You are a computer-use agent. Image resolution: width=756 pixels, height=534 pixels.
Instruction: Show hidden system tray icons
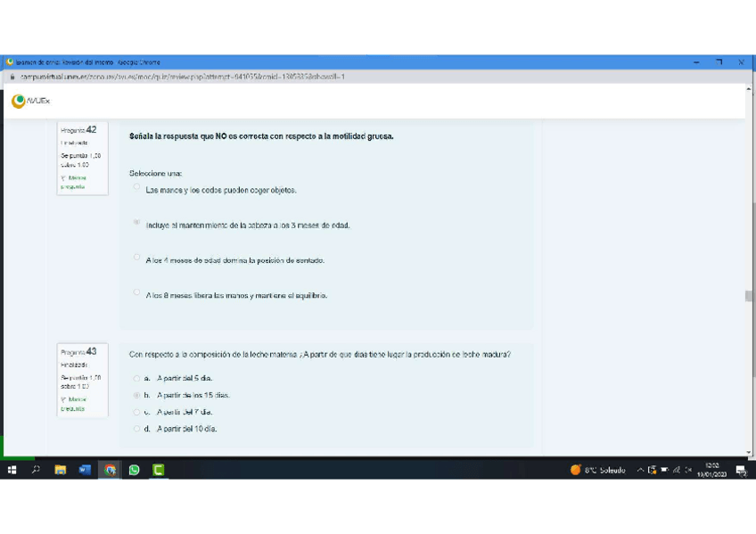(x=640, y=470)
